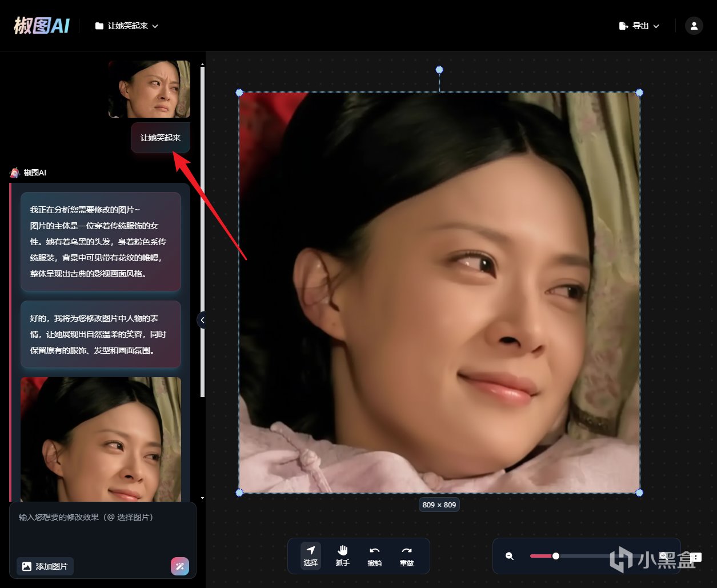Image resolution: width=717 pixels, height=588 pixels.
Task: Click the magic wand send button
Action: click(x=180, y=566)
